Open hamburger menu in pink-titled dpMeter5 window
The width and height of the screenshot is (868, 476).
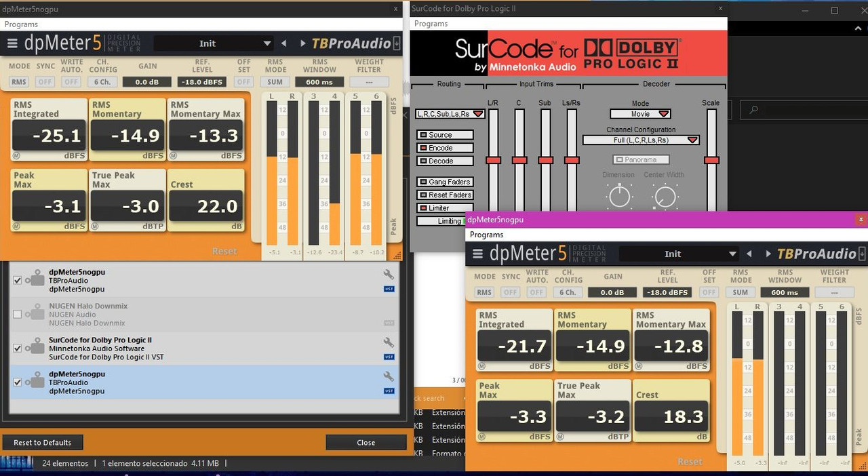click(x=478, y=254)
